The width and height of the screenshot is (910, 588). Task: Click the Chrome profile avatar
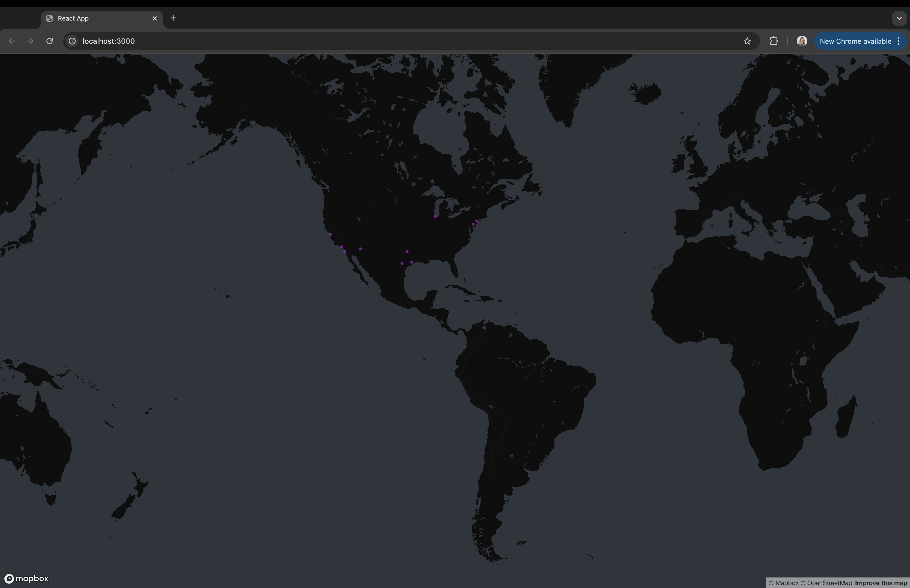801,41
